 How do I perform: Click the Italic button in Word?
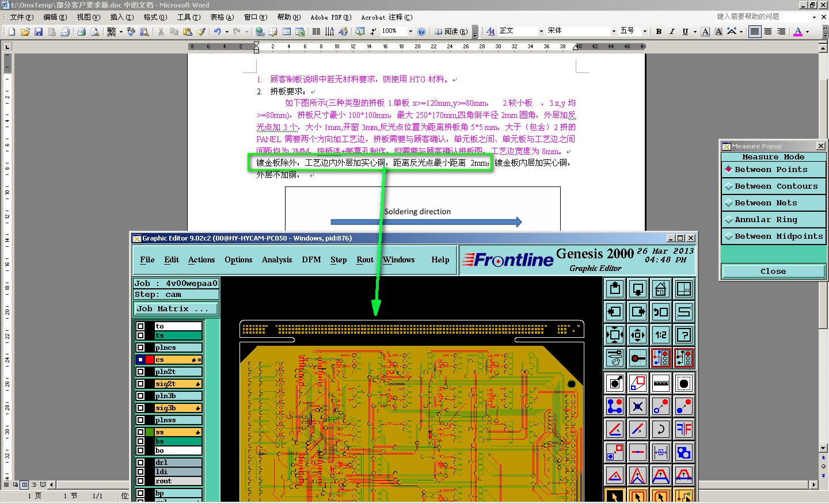pyautogui.click(x=672, y=32)
